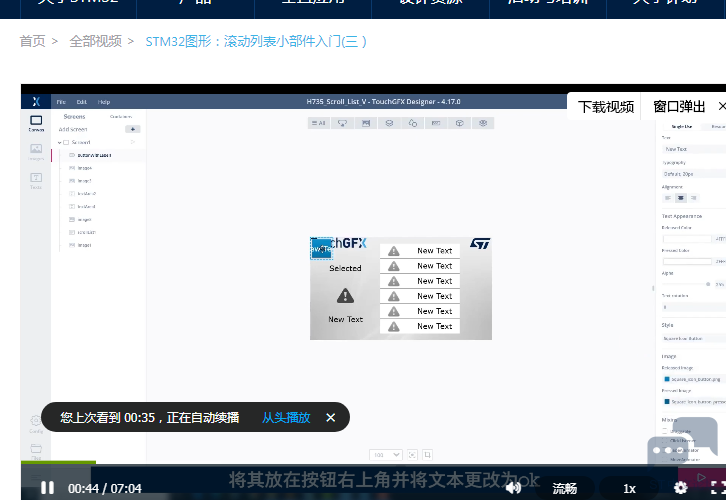
Task: Click the large warning icon under Selected
Action: tap(345, 295)
